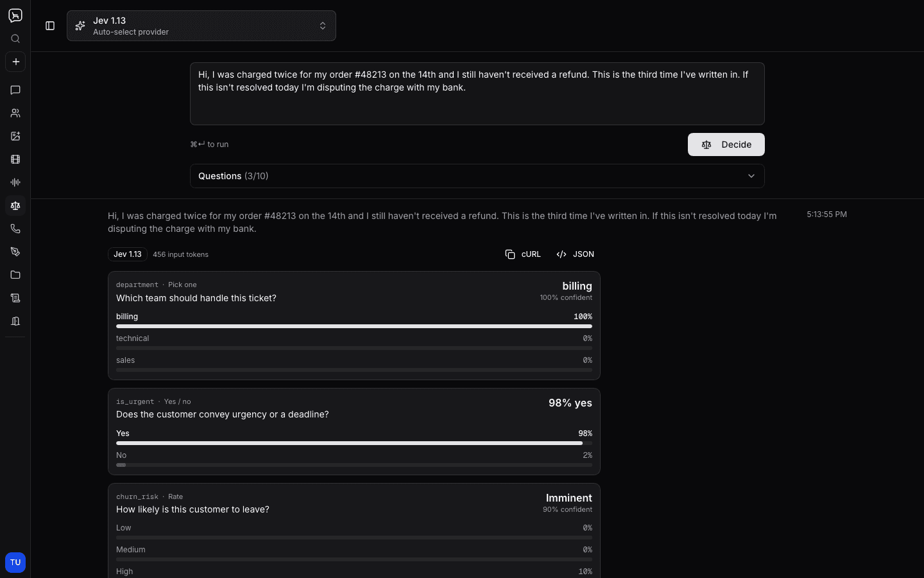Click the 'Low' churn risk label

pyautogui.click(x=123, y=528)
